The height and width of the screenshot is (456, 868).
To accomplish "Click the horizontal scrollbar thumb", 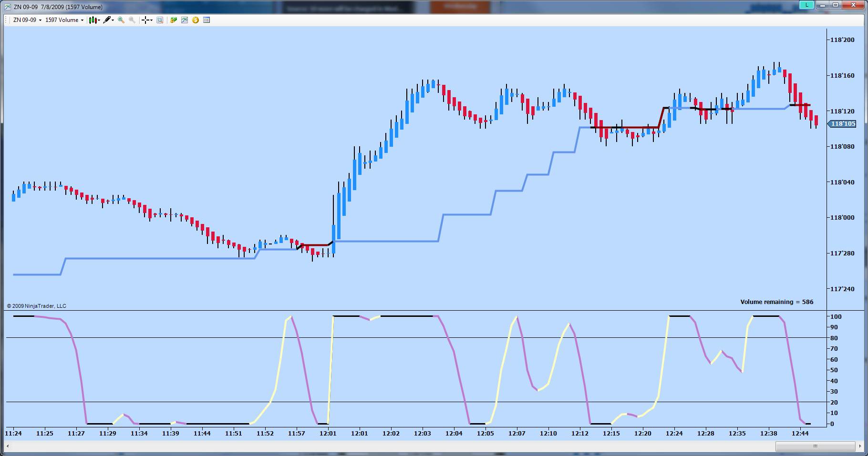I will (816, 446).
